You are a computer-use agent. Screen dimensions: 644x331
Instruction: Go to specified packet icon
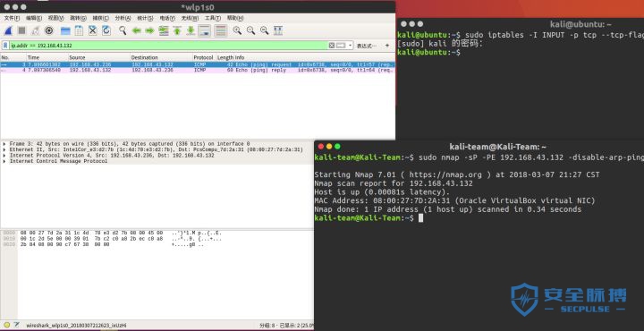point(164,30)
